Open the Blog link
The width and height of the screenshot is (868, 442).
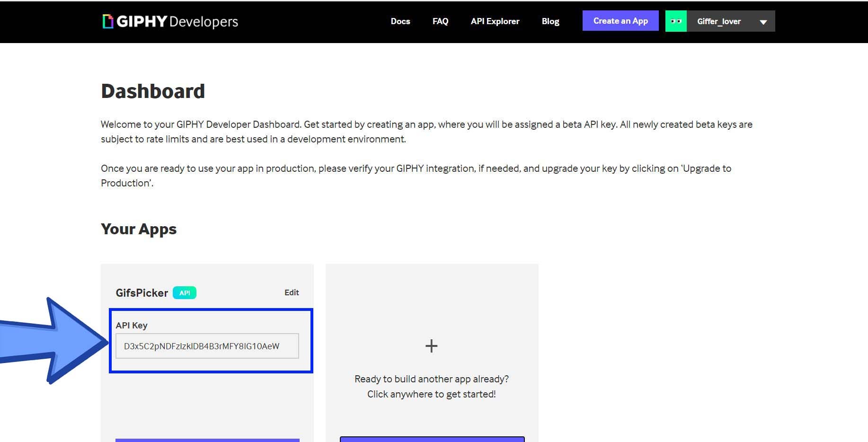(x=550, y=21)
